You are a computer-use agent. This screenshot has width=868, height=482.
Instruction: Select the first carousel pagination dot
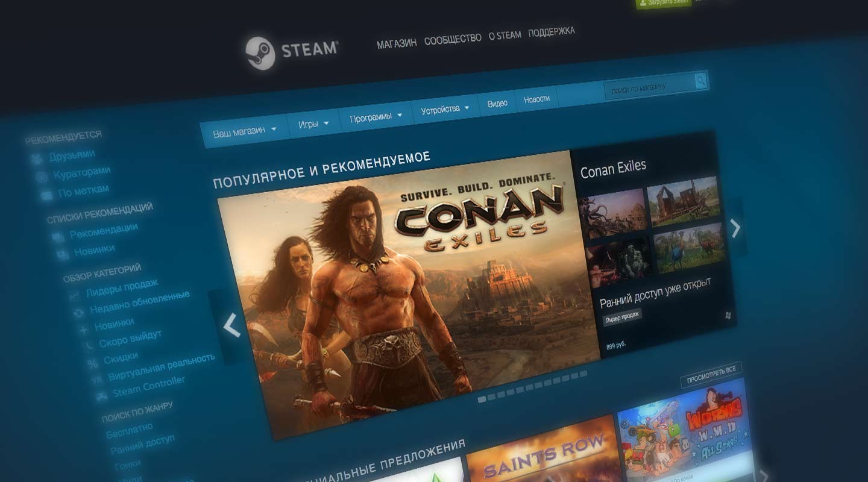click(482, 399)
